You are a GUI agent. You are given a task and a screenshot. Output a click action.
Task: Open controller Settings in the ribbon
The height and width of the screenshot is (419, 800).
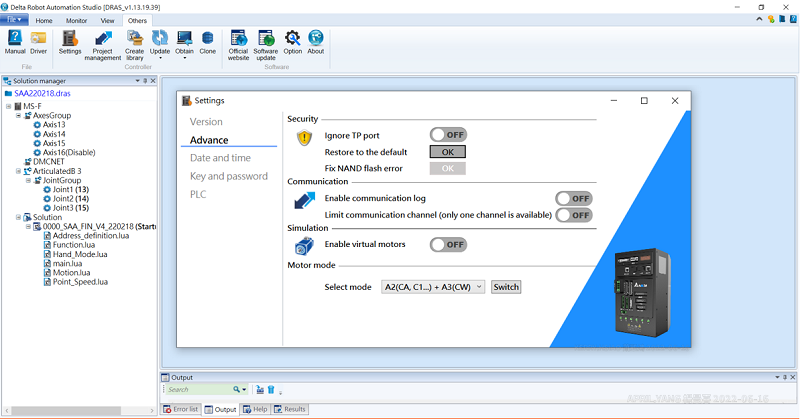tap(70, 41)
